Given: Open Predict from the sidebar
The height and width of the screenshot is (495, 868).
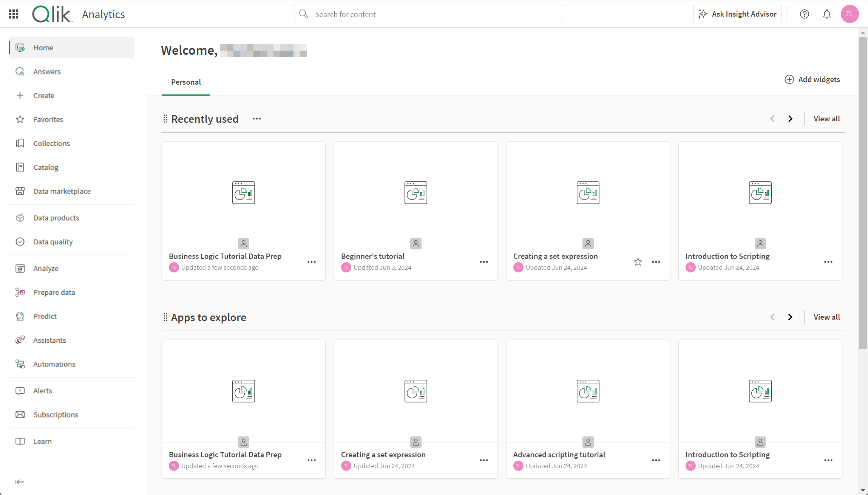Looking at the screenshot, I should [x=45, y=316].
